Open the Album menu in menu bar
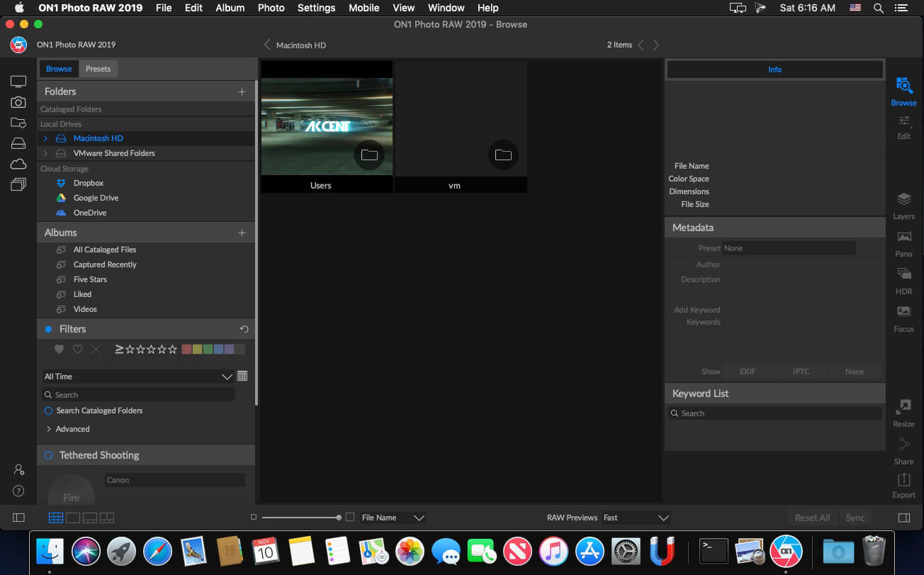Viewport: 924px width, 575px height. click(230, 8)
